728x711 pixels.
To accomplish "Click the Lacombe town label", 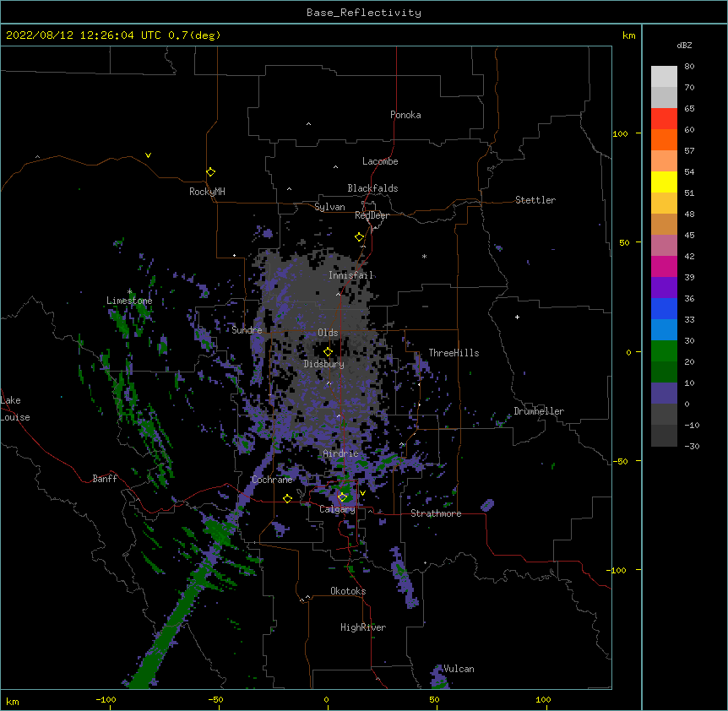I will (380, 161).
